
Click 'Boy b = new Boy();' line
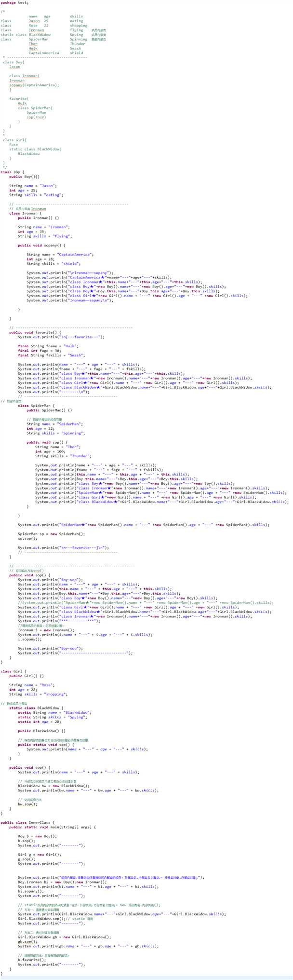(37, 836)
